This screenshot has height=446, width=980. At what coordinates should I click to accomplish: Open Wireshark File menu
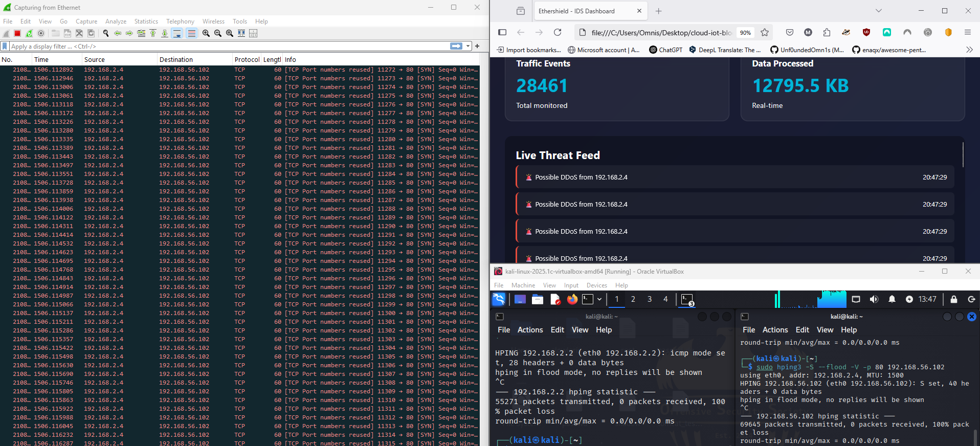(8, 21)
